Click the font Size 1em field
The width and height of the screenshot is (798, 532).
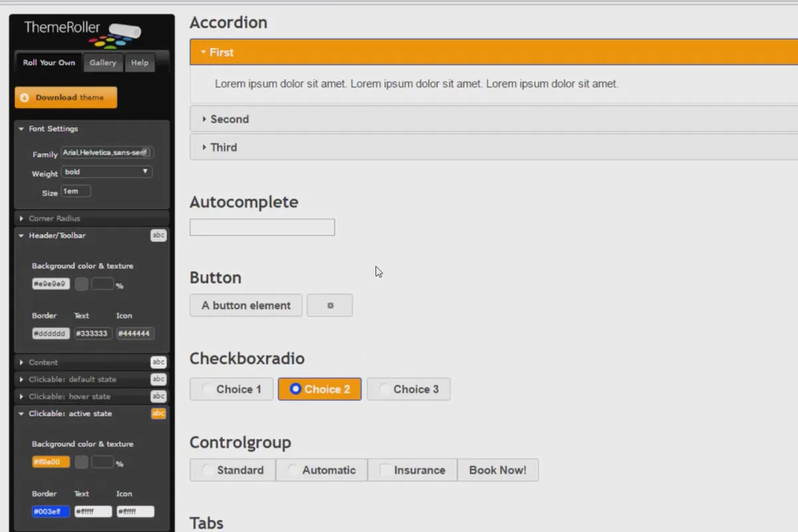click(76, 192)
